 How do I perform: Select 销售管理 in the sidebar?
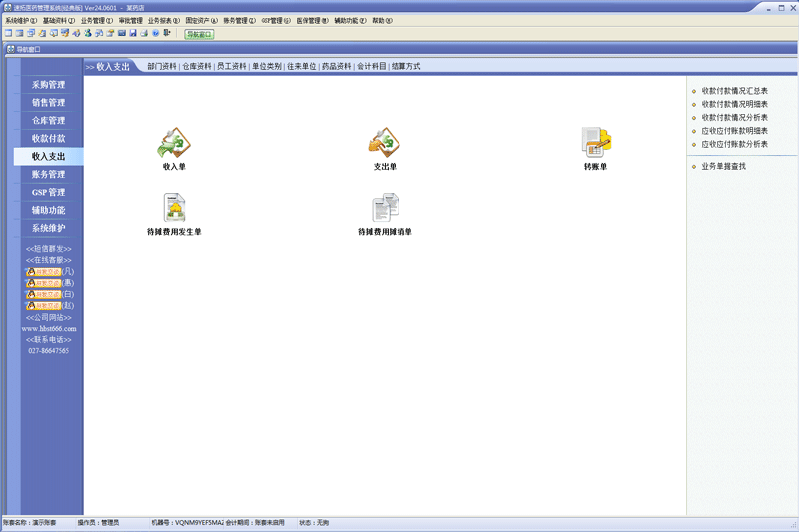[x=48, y=103]
